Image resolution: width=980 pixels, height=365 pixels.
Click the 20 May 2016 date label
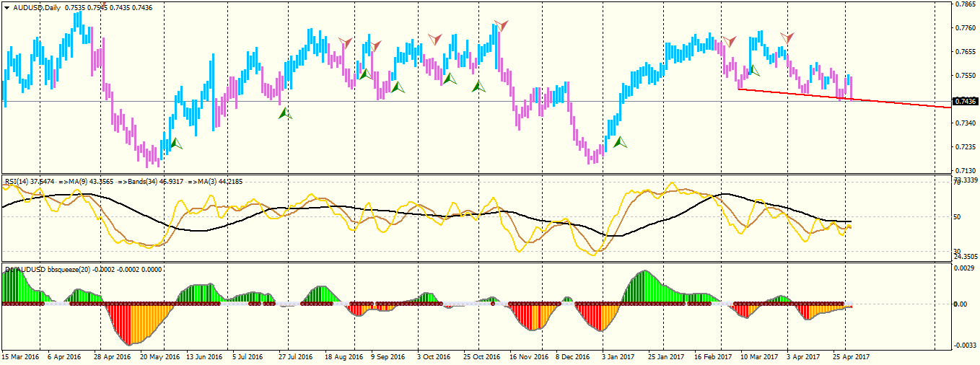click(x=159, y=357)
